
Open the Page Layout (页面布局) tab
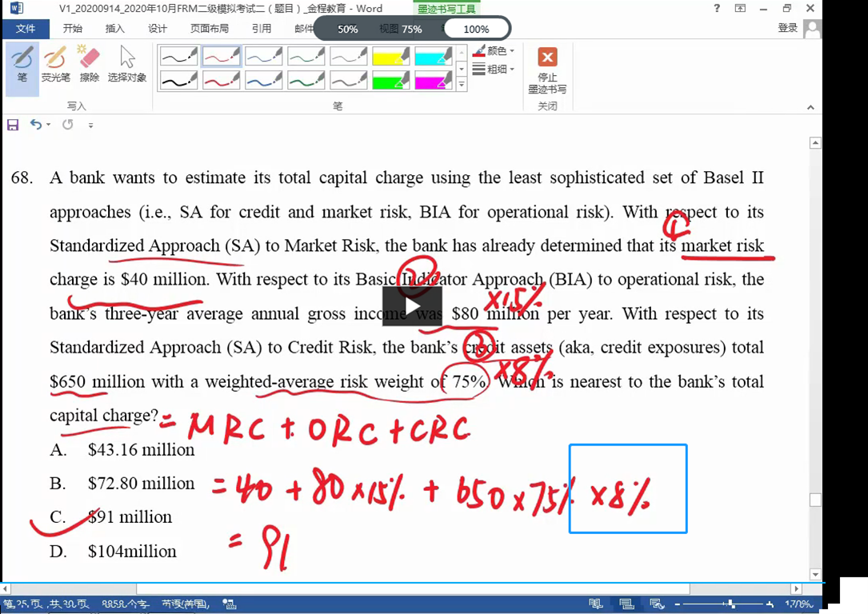(x=210, y=29)
